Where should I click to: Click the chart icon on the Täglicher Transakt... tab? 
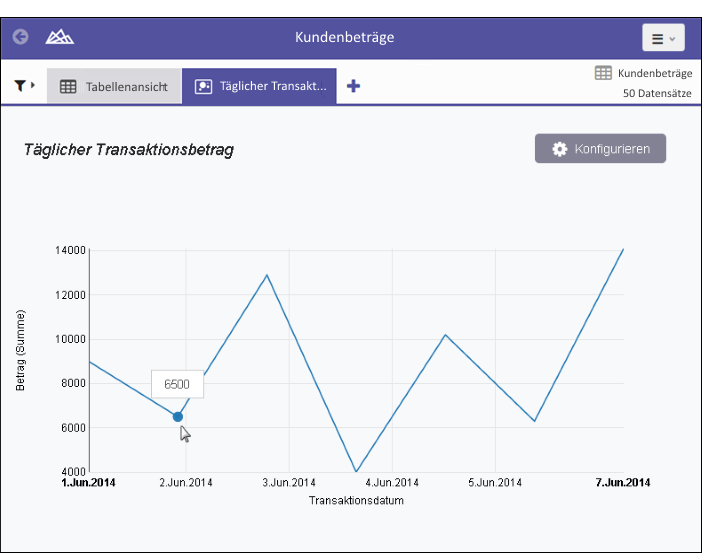pos(204,86)
